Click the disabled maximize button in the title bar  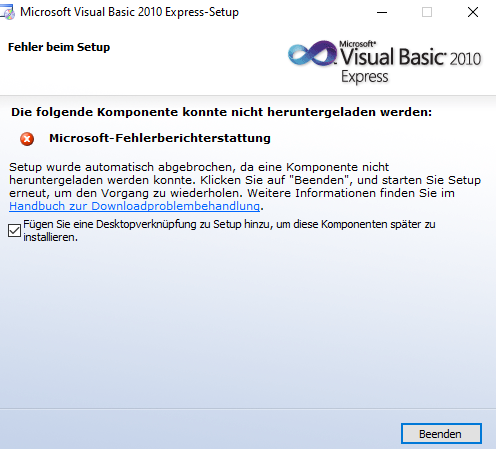pos(427,12)
